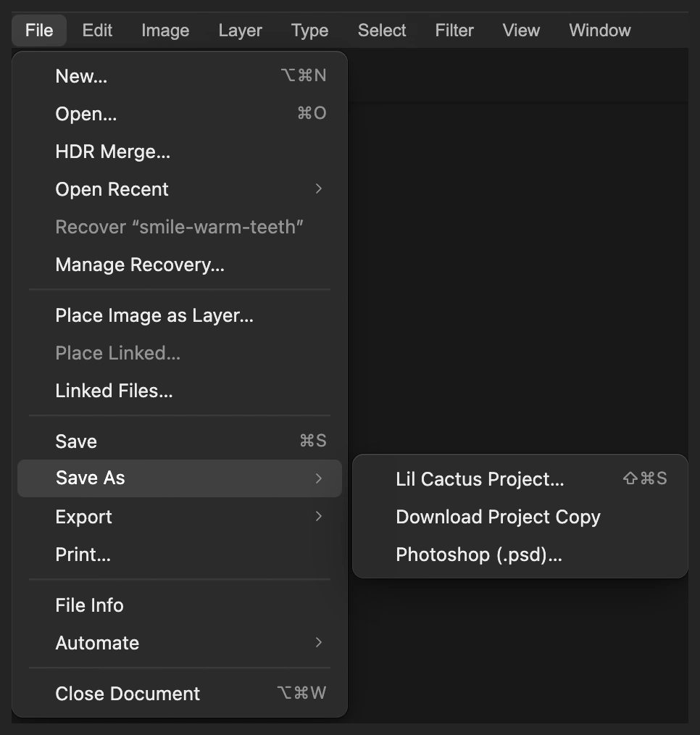The width and height of the screenshot is (700, 735).
Task: Save as Lil Cactus Project...
Action: coord(520,479)
